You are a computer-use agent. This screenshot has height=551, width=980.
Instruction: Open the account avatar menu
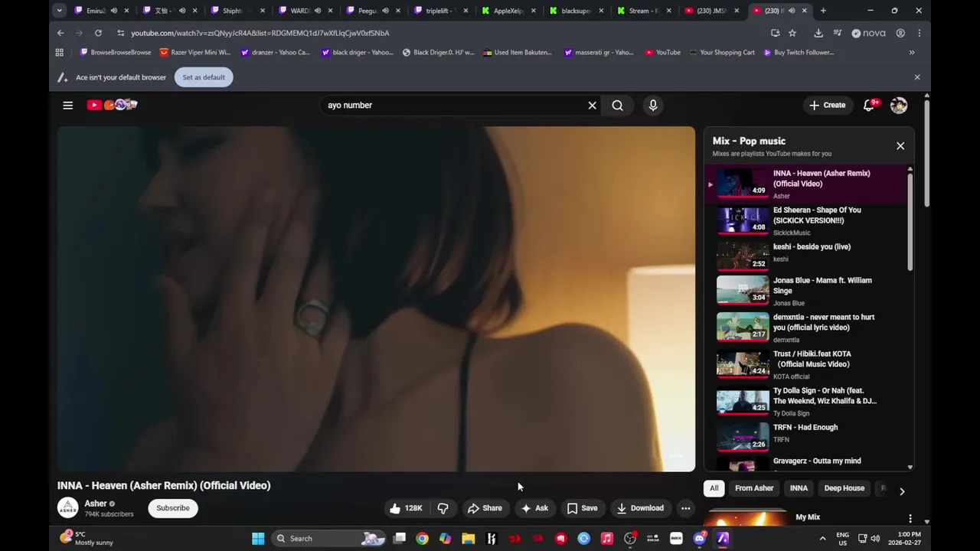[899, 105]
